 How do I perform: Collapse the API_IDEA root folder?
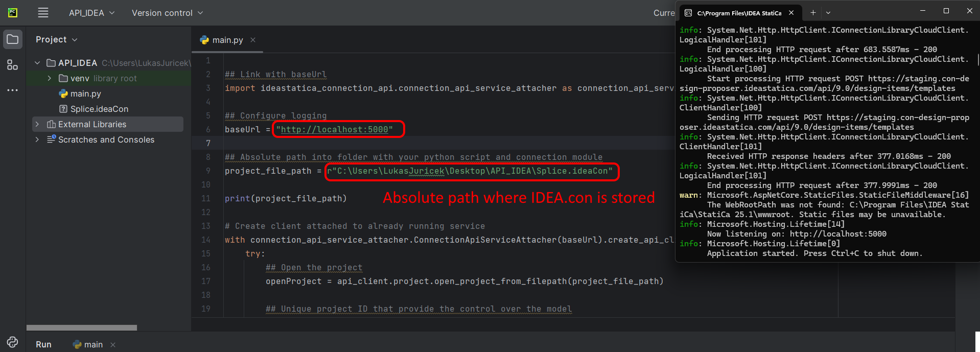[37, 63]
